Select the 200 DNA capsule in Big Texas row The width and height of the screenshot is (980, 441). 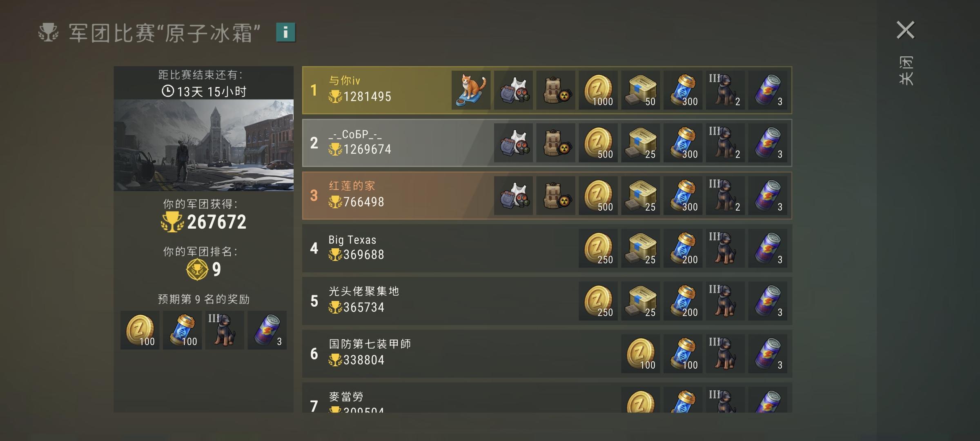[x=683, y=248]
